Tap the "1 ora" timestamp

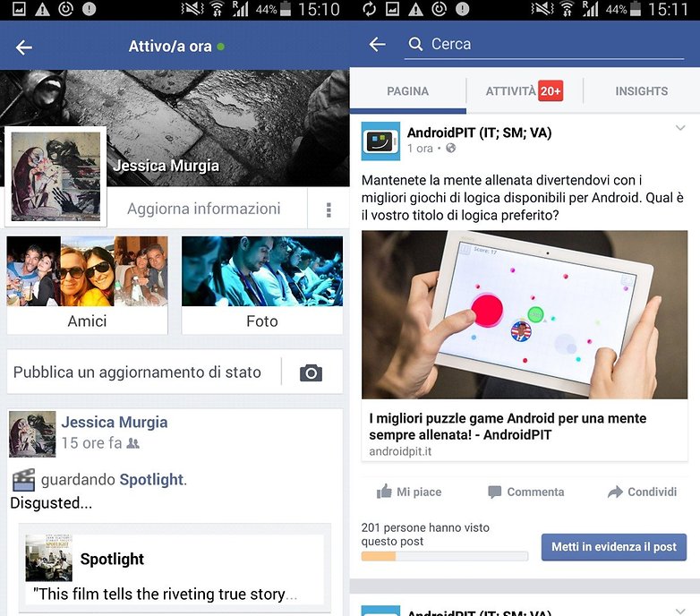420,149
